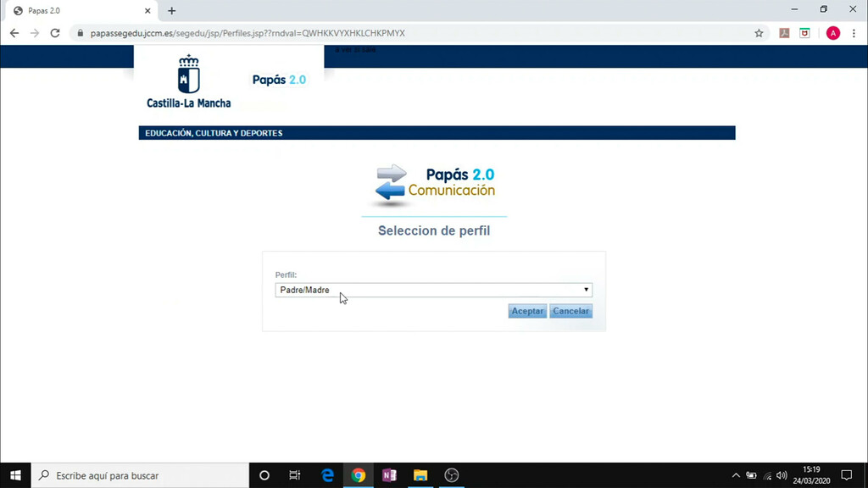Viewport: 868px width, 488px height.
Task: Open OBS Studio from the taskbar
Action: point(452,475)
